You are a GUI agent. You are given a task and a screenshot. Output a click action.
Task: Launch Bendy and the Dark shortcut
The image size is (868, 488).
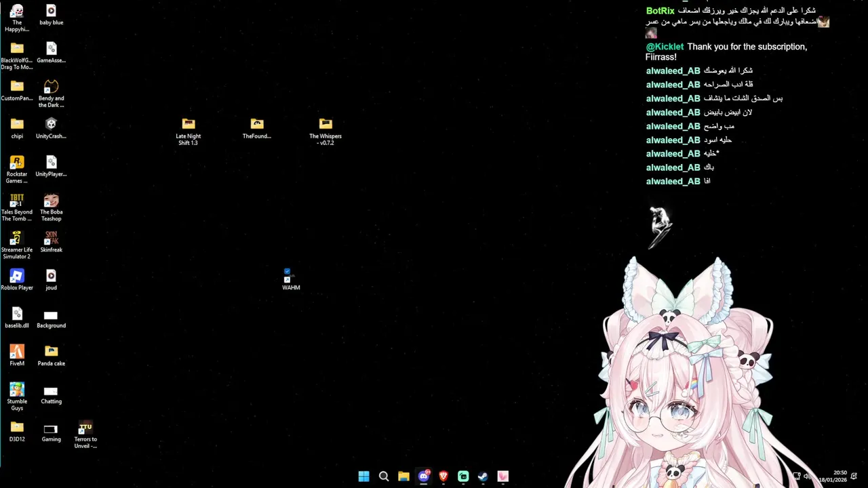coord(51,94)
